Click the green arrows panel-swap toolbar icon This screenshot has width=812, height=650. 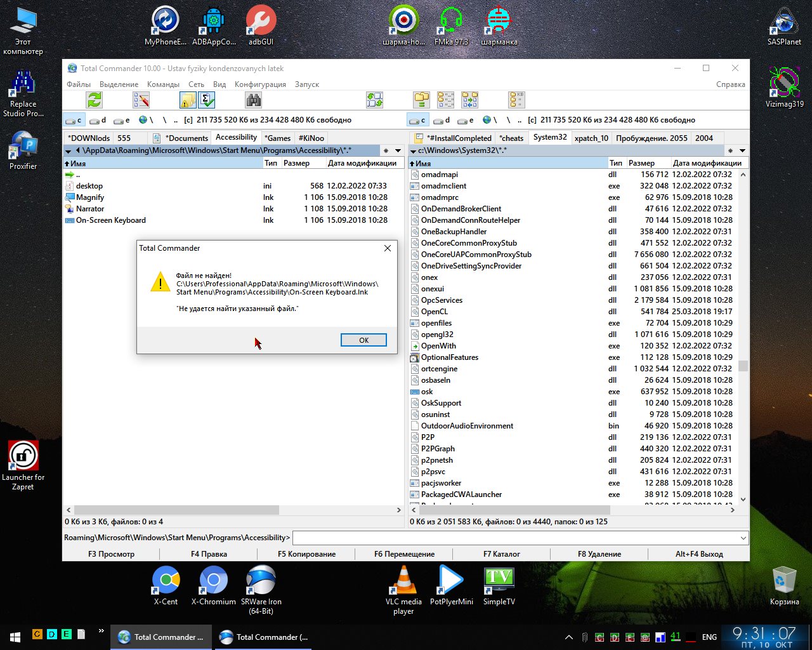tap(374, 100)
